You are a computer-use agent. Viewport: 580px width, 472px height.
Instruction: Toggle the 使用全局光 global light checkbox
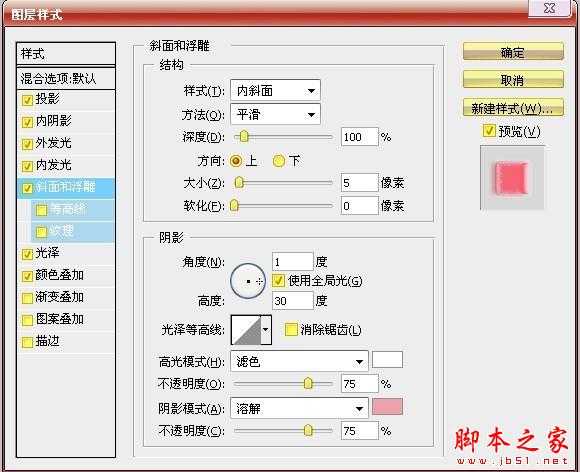[278, 281]
